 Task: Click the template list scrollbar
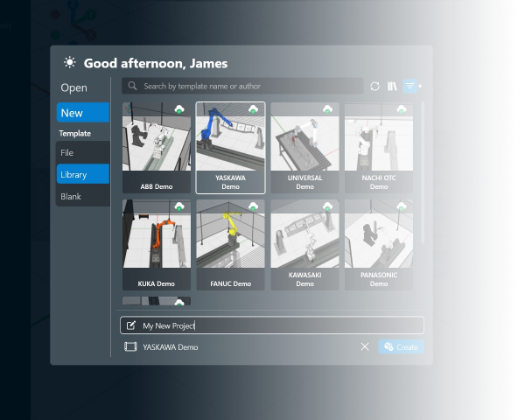click(423, 172)
